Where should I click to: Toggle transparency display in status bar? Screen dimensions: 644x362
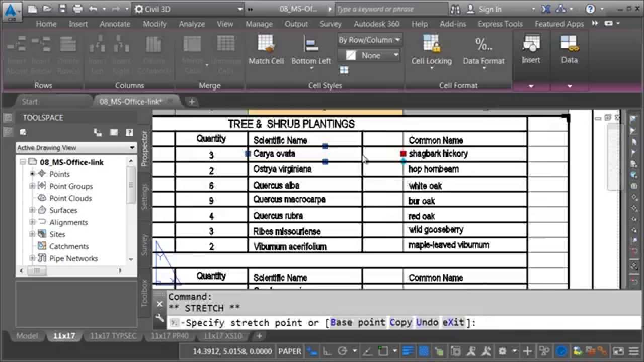tap(424, 351)
